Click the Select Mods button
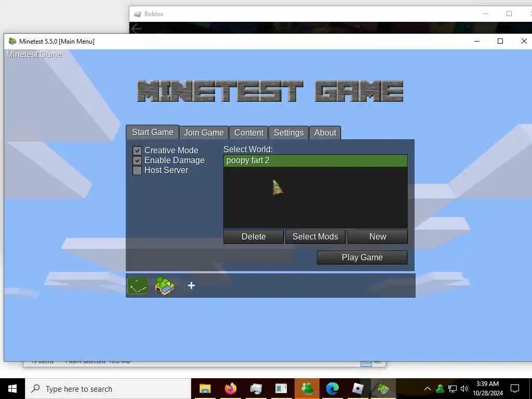Screen dimensions: 532x399 315,236
